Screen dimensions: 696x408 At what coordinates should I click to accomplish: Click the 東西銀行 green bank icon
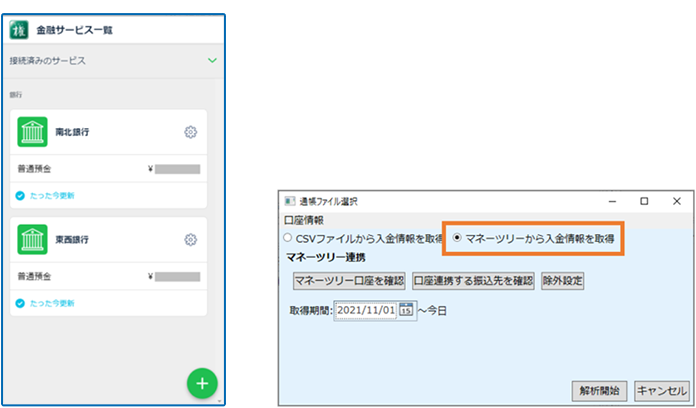(x=32, y=240)
